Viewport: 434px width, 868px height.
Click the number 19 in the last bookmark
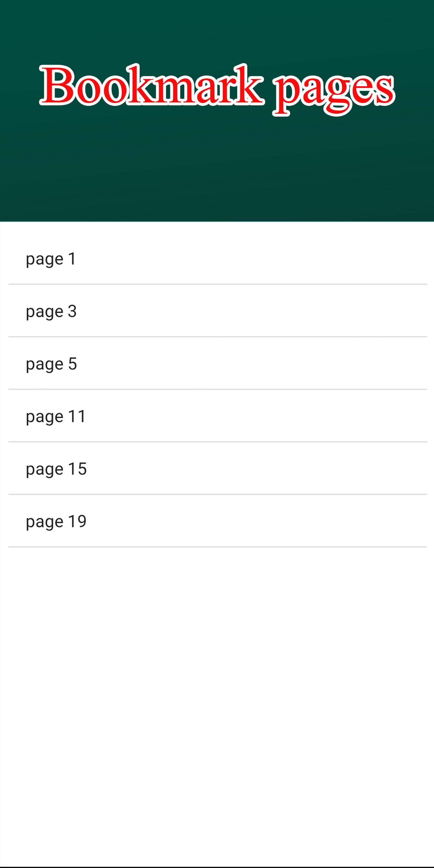77,521
